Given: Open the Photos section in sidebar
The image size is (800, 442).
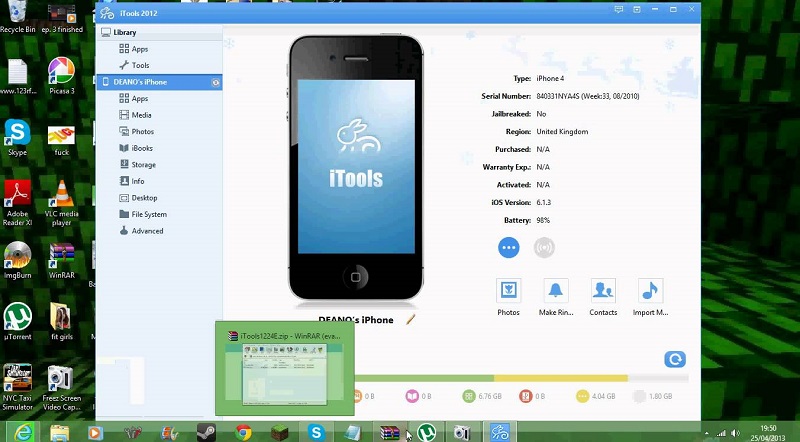Looking at the screenshot, I should [136, 132].
